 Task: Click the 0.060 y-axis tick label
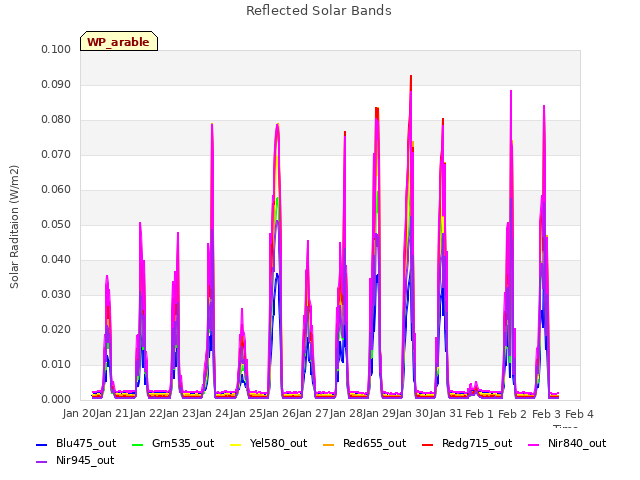tap(56, 190)
